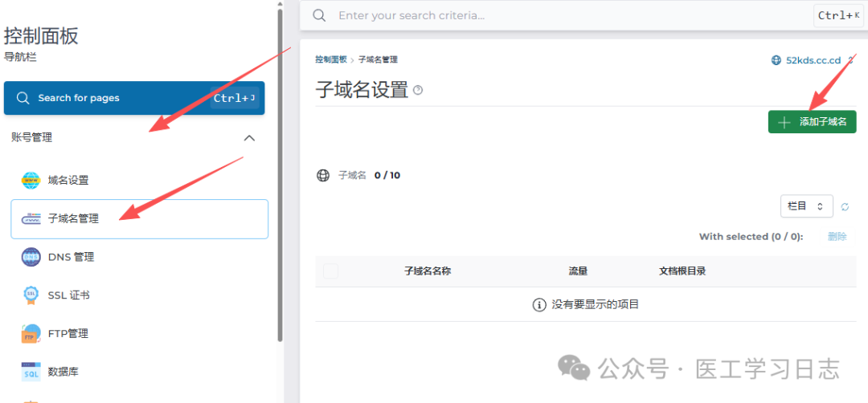Open the 'Search for pages' box
Viewport: 868px width, 403px height.
[x=134, y=98]
